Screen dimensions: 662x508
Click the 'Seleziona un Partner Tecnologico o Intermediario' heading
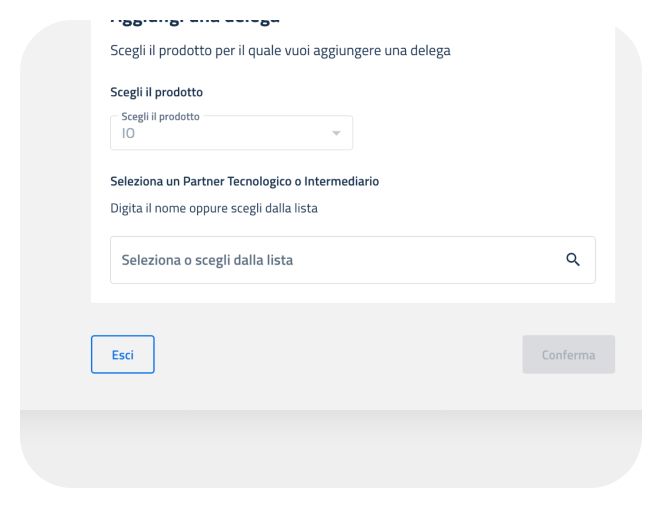[245, 181]
